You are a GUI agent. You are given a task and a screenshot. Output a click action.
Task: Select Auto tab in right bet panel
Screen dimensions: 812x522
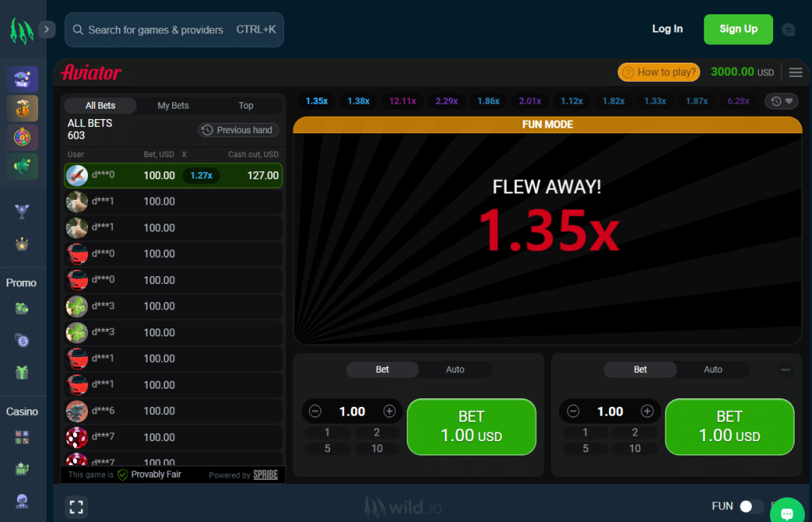tap(713, 369)
